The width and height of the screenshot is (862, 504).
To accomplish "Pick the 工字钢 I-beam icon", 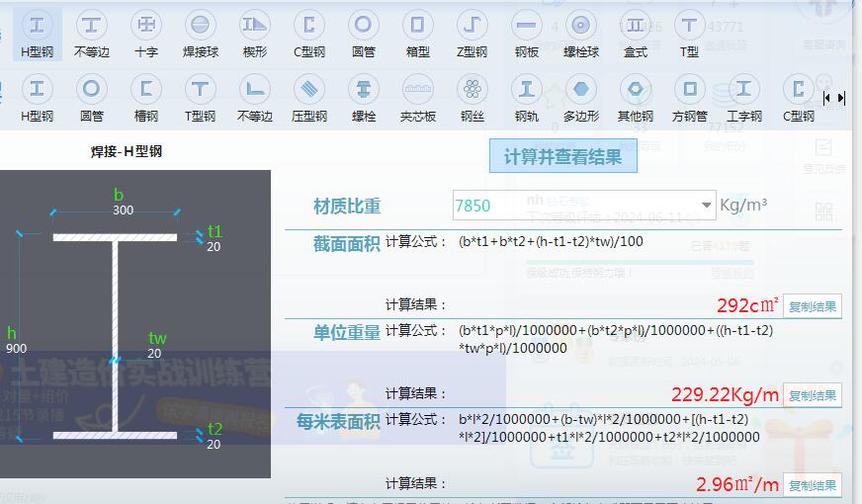I will pos(743,99).
